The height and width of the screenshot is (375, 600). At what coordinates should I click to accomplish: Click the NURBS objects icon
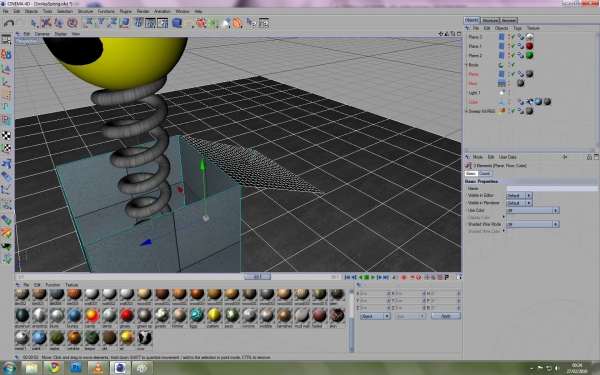coord(201,23)
